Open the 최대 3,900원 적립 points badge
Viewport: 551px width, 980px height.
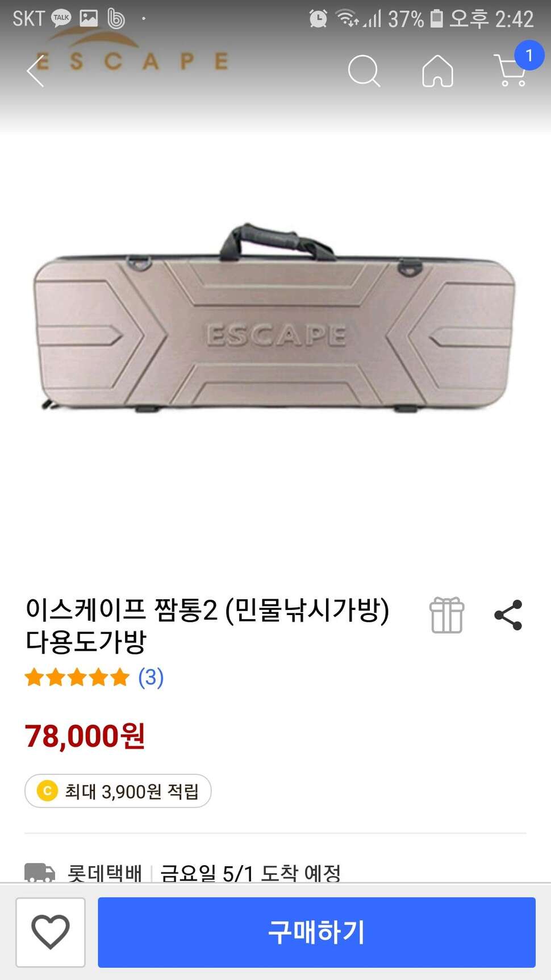pos(118,791)
